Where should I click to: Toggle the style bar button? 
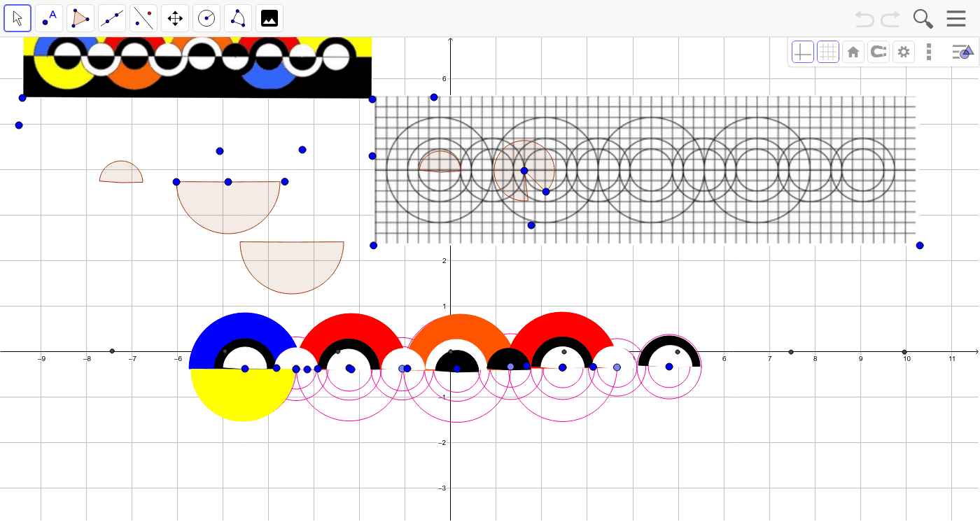pyautogui.click(x=962, y=52)
